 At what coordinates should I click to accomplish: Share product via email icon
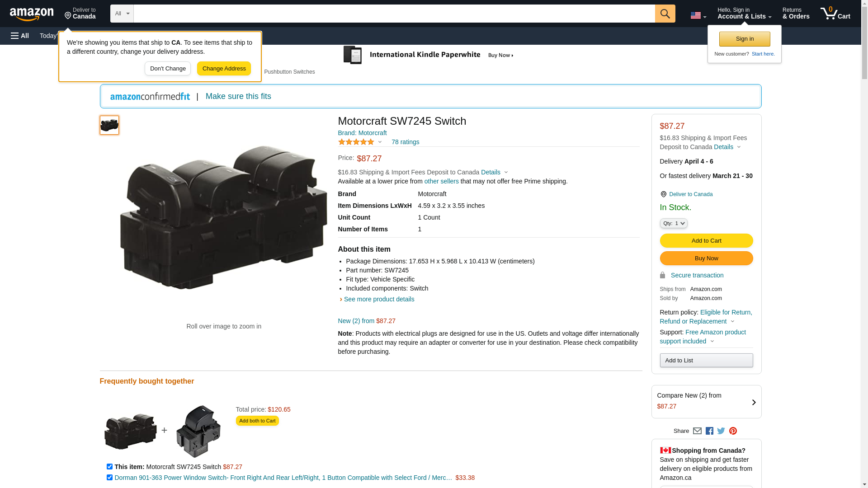pos(697,431)
